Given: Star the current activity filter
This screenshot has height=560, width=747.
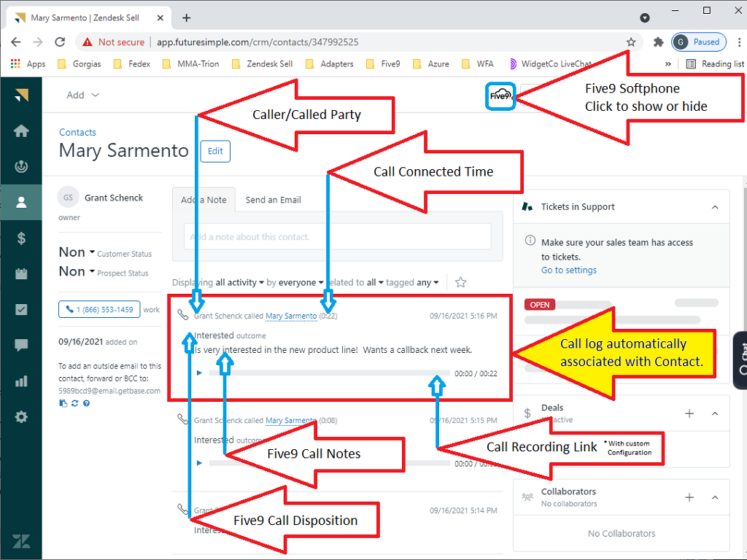Looking at the screenshot, I should pos(460,282).
